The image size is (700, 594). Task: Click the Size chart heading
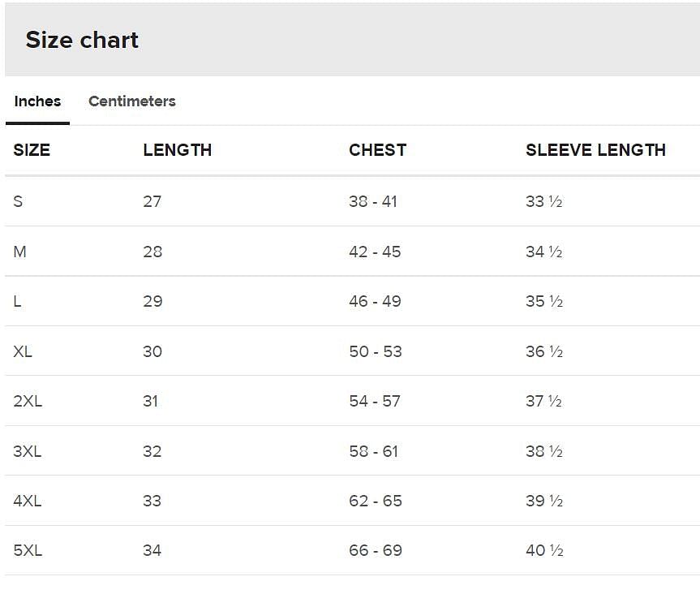pos(82,39)
